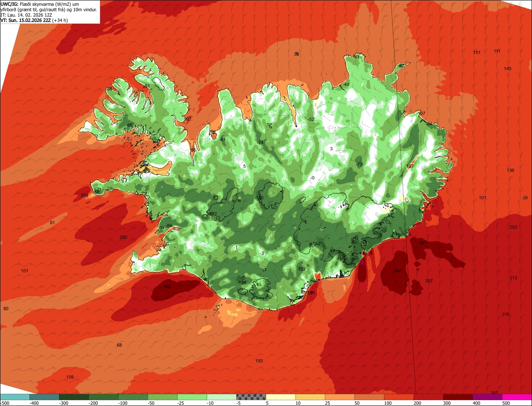This screenshot has width=532, height=406.
Task: Click the light green legend swatch between -25 and -10
Action: click(x=192, y=397)
